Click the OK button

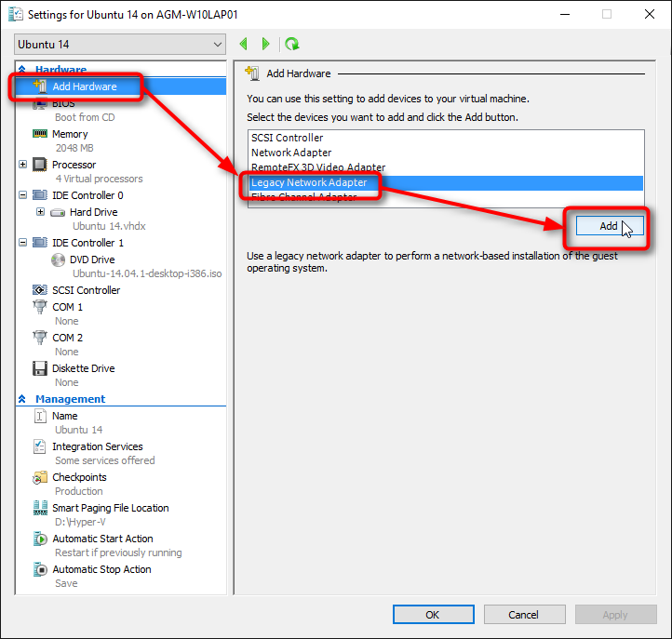(434, 615)
